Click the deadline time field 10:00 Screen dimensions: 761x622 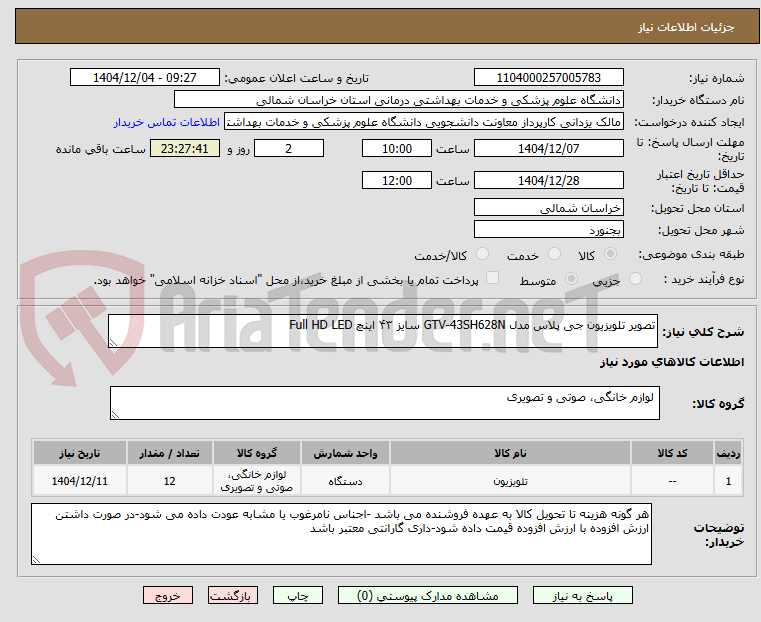[397, 148]
